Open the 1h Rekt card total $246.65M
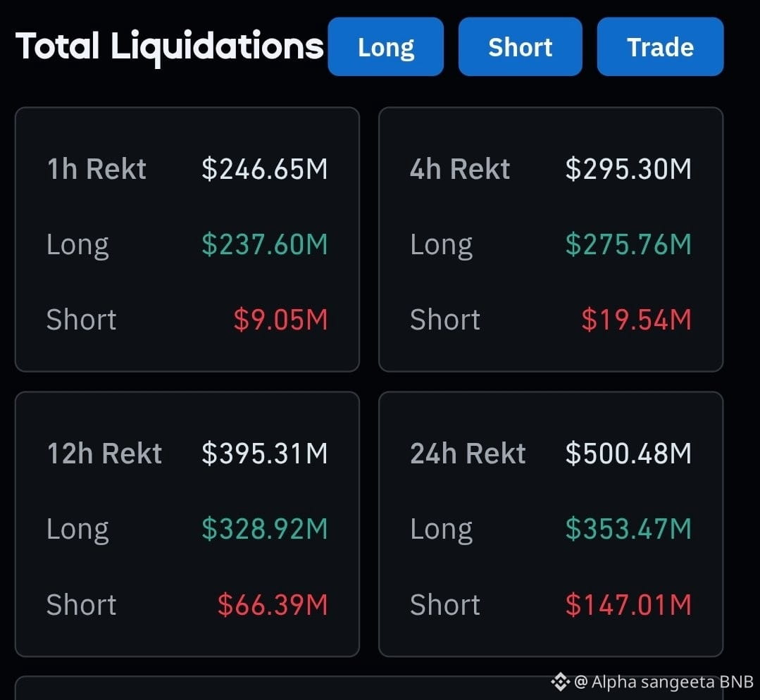Viewport: 760px width, 700px height. point(265,169)
